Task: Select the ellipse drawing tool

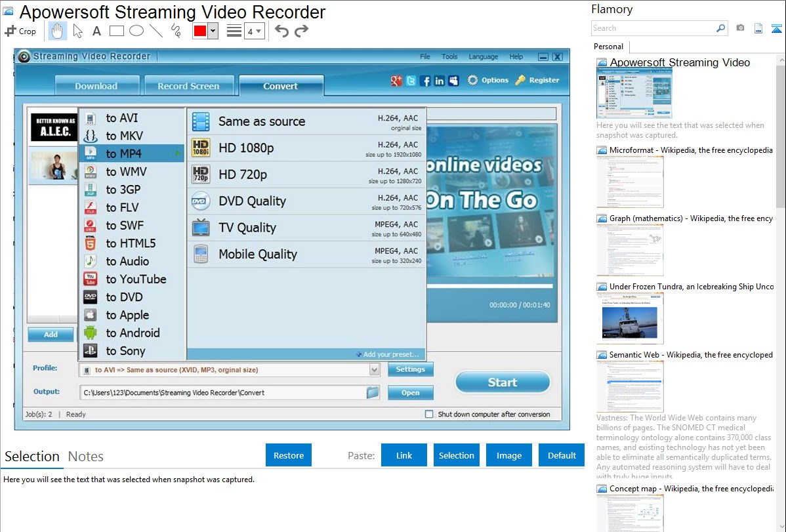Action: (x=136, y=31)
